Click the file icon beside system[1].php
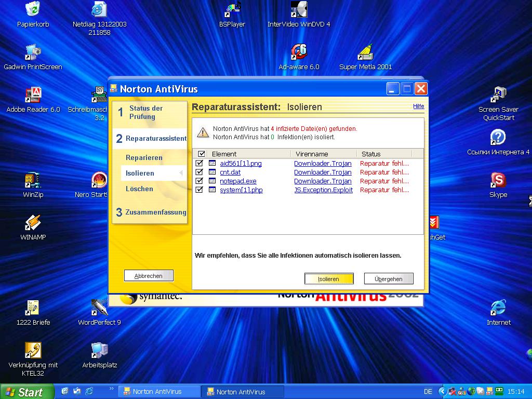The height and width of the screenshot is (399, 532). [212, 190]
